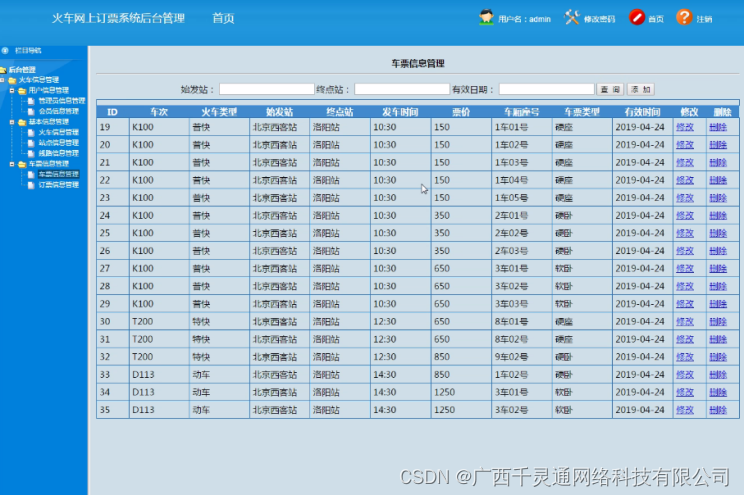Click 删除 link for ticket ID 29
Viewport: 744px width, 496px height.
(x=718, y=304)
